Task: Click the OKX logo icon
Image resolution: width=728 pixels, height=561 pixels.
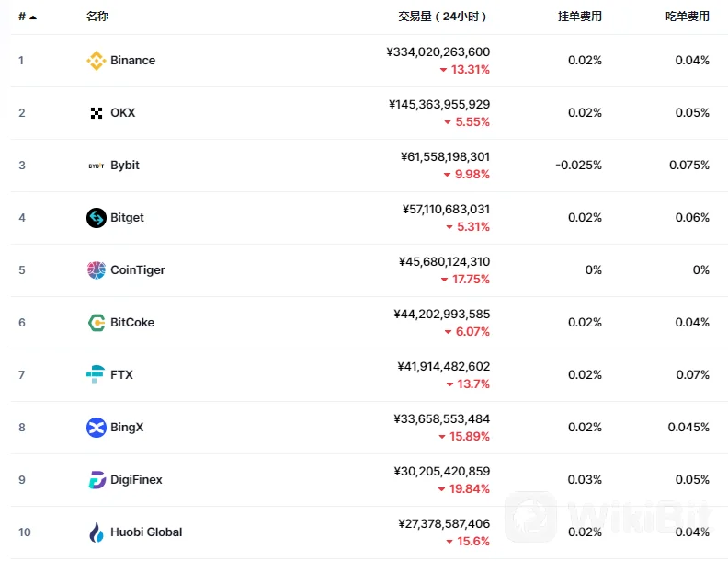Action: click(97, 113)
